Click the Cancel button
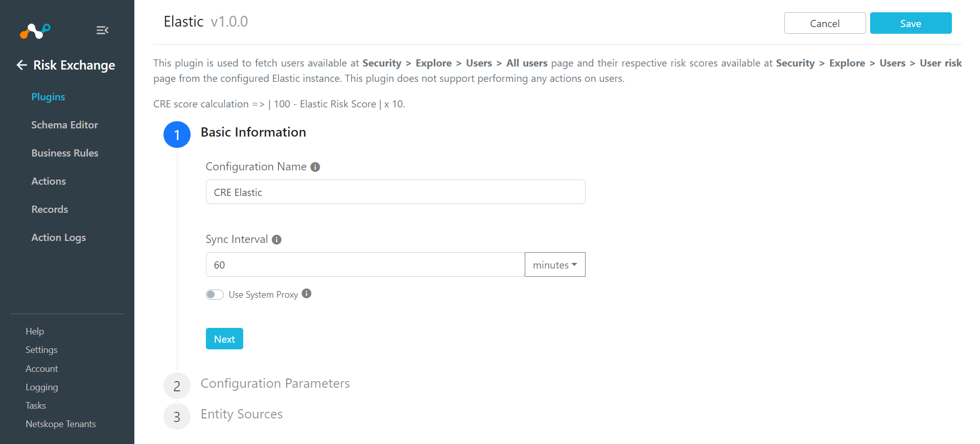The width and height of the screenshot is (980, 444). coord(825,23)
